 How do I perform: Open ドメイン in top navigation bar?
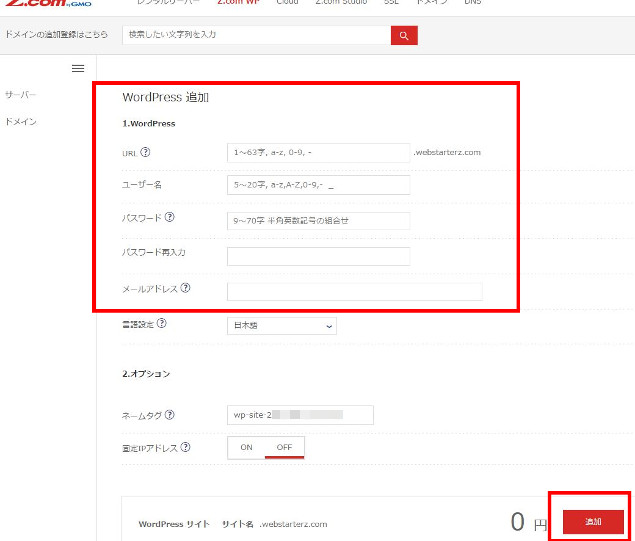[432, 2]
